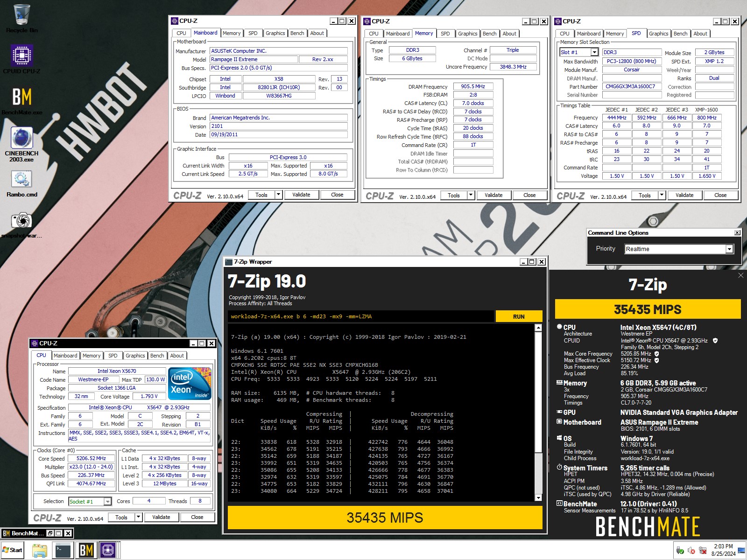Select the CINEBENCH 2003.exe desktop icon
Screen dimensions: 747x560
coord(21,144)
